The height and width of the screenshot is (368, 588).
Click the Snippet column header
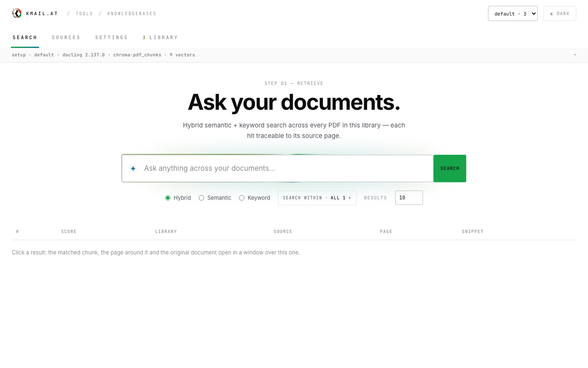tap(472, 231)
